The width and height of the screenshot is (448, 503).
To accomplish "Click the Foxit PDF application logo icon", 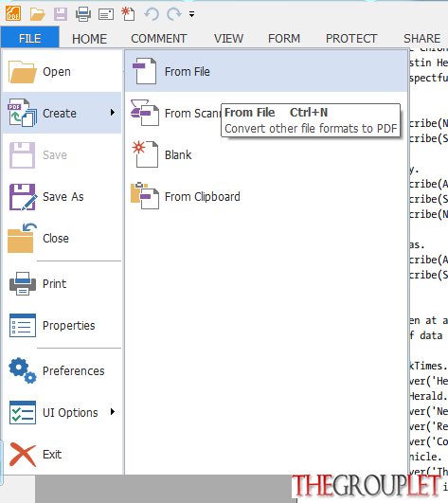I will point(13,13).
